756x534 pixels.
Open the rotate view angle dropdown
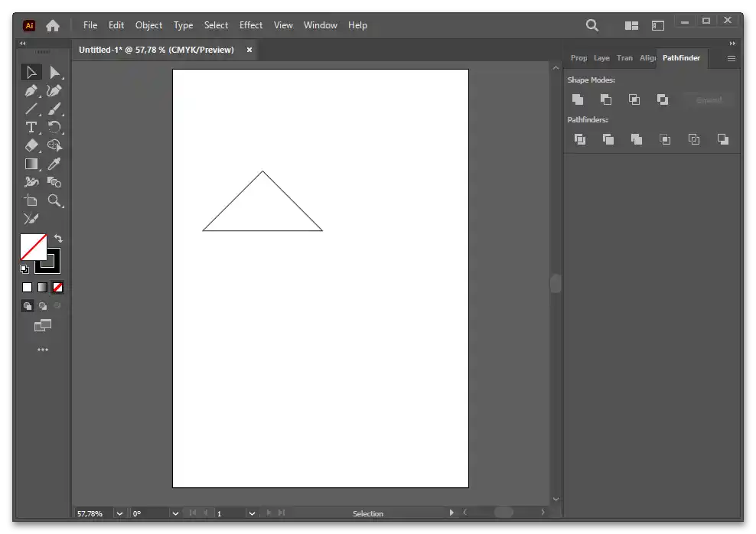pos(175,513)
